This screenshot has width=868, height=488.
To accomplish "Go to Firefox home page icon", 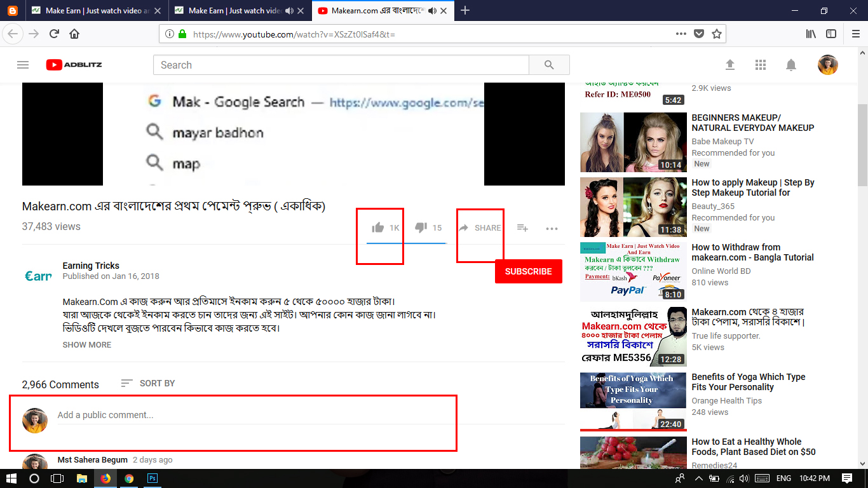I will pos(74,34).
